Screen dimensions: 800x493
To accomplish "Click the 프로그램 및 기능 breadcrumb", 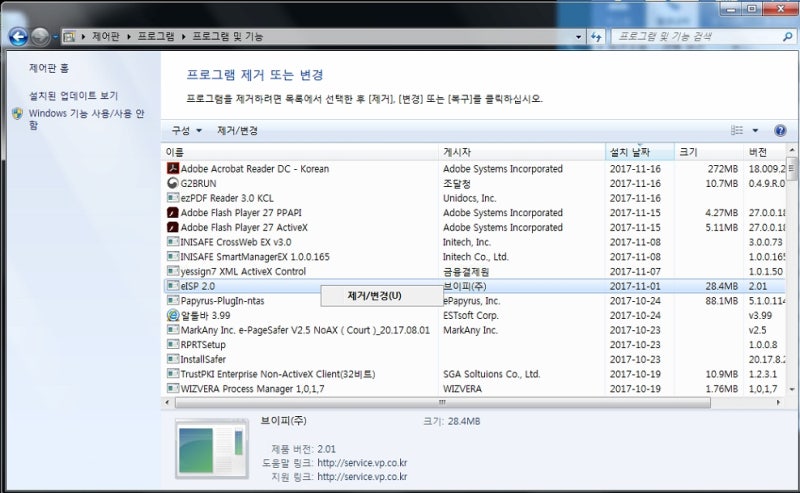I will coord(228,37).
